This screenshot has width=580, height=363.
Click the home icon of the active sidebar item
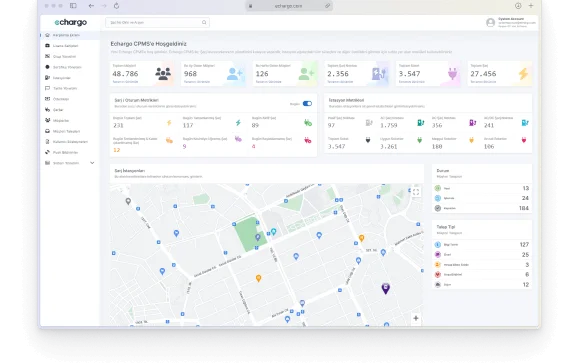click(x=47, y=35)
